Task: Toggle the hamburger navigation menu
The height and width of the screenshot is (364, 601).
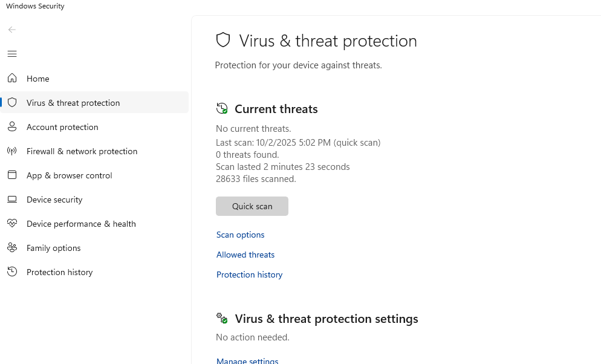Action: [12, 54]
